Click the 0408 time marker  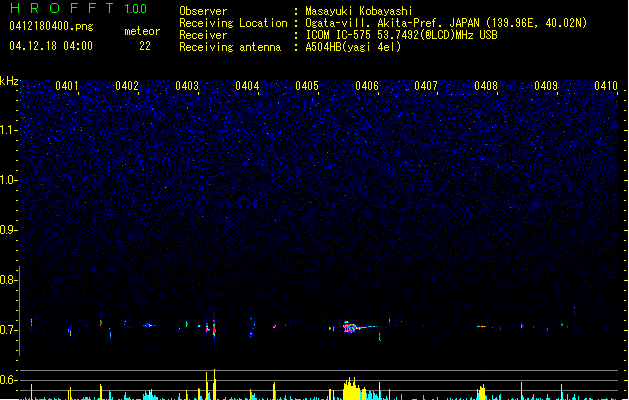(486, 86)
